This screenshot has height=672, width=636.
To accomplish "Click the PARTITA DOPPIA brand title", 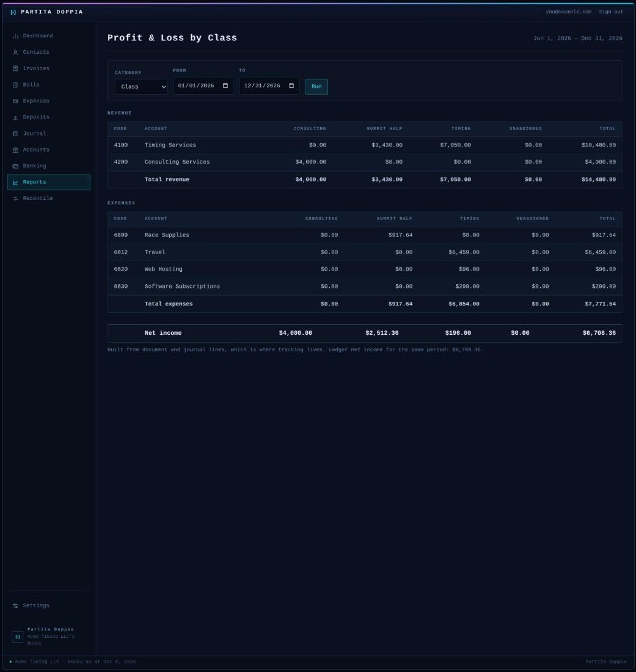I will click(x=52, y=12).
